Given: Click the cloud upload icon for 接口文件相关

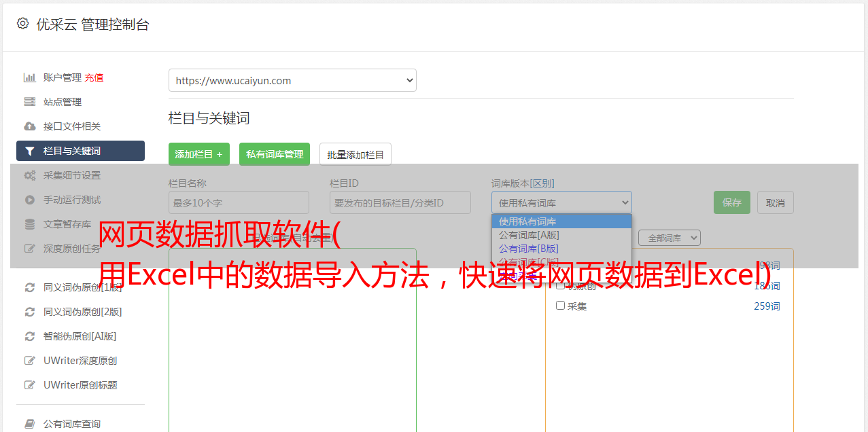Looking at the screenshot, I should click(30, 126).
